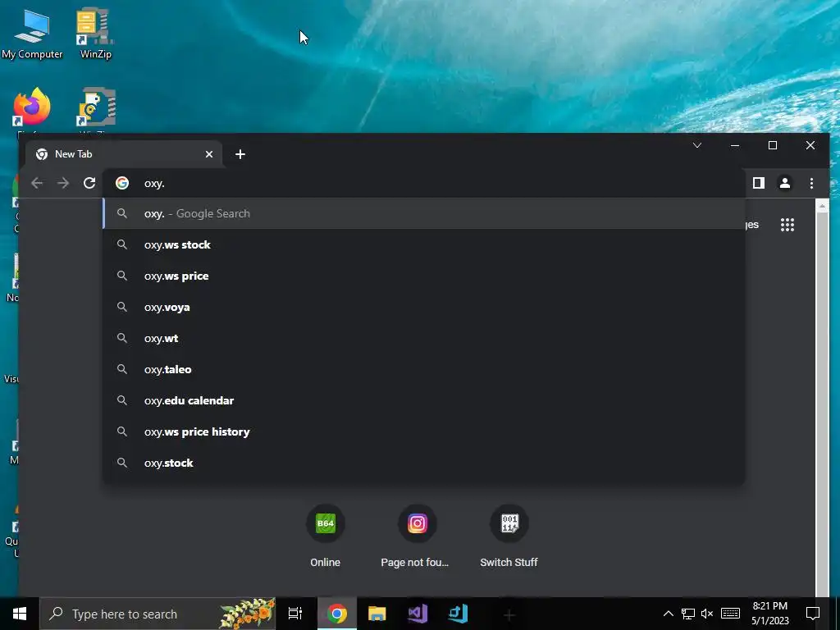The width and height of the screenshot is (840, 630).
Task: Click the network tray icon
Action: (x=688, y=614)
